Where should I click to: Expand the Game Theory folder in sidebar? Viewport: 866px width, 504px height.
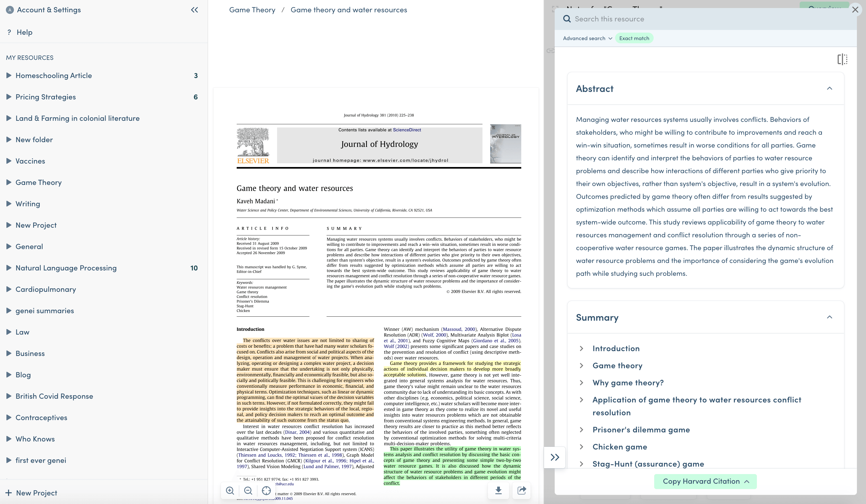pyautogui.click(x=9, y=182)
